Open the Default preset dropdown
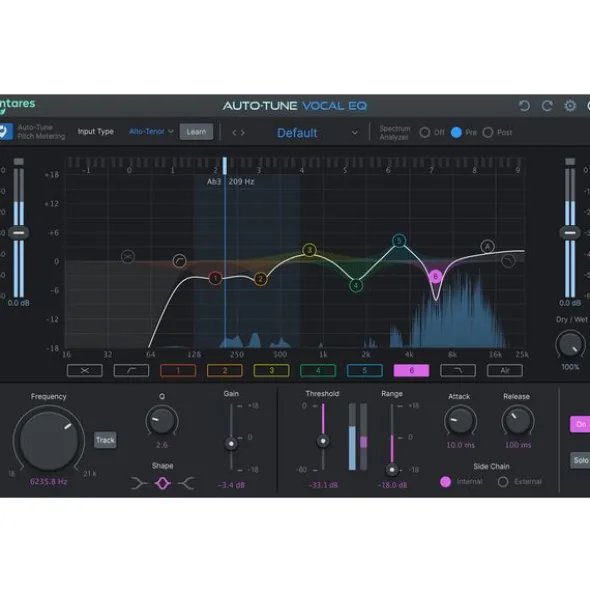 coord(317,133)
